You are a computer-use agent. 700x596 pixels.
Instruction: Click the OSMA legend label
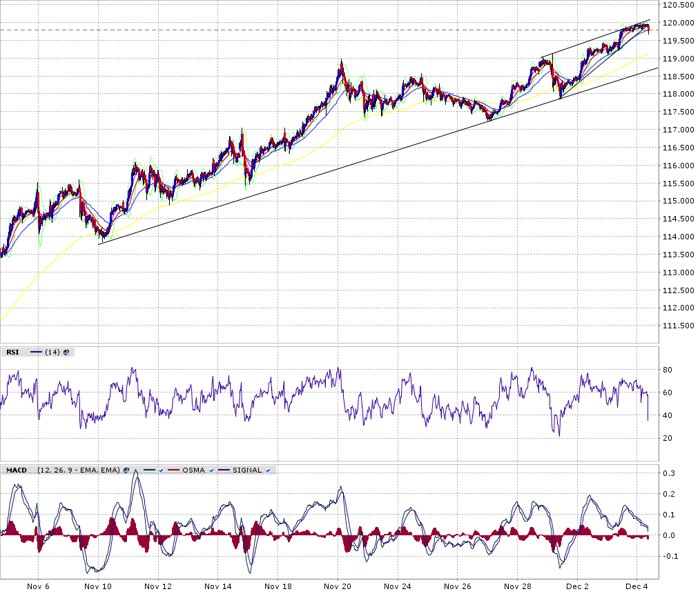(193, 470)
